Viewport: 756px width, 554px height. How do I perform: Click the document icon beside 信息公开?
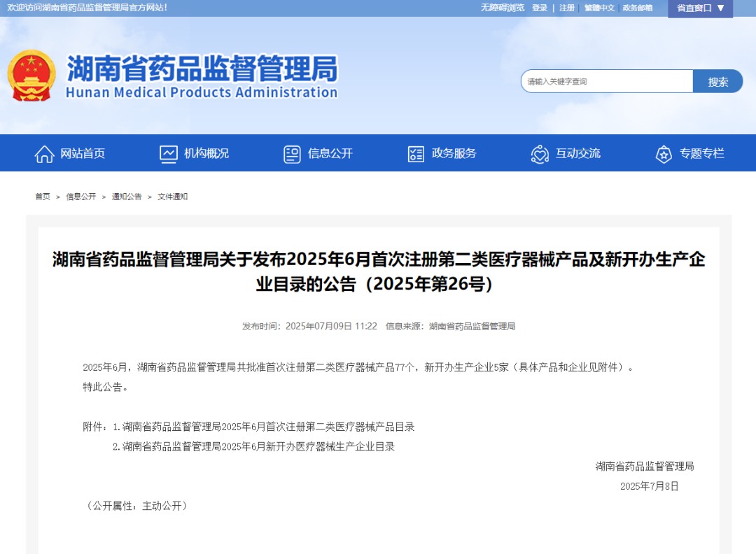tap(292, 154)
